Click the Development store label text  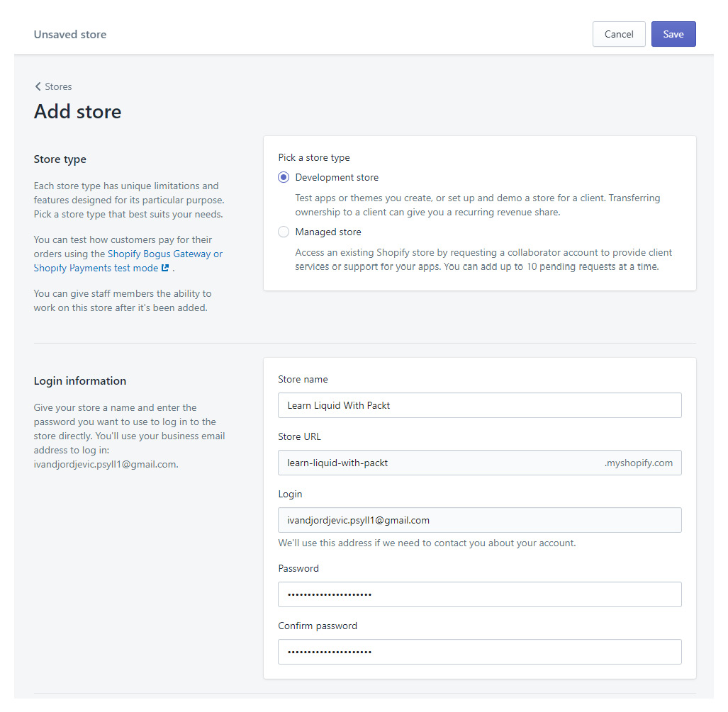coord(337,177)
